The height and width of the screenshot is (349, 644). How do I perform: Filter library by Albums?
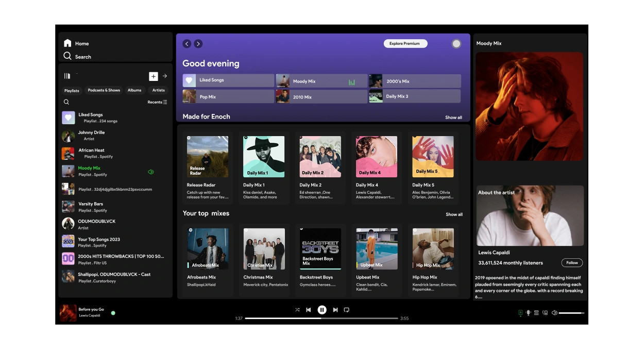(x=134, y=90)
